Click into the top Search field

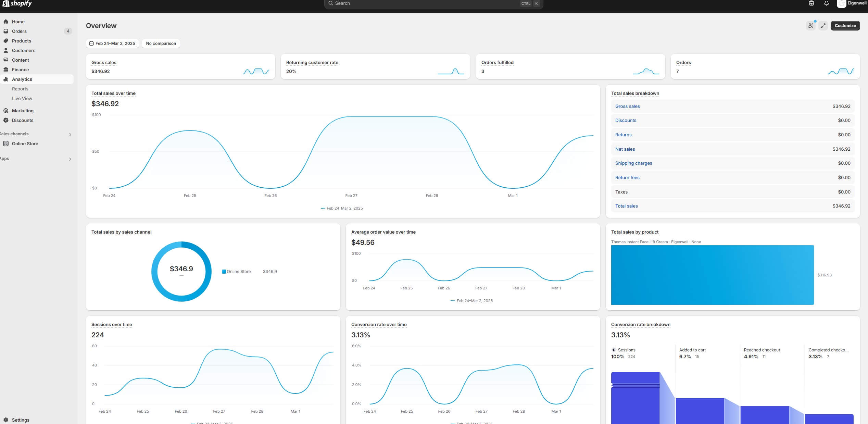[x=425, y=3]
